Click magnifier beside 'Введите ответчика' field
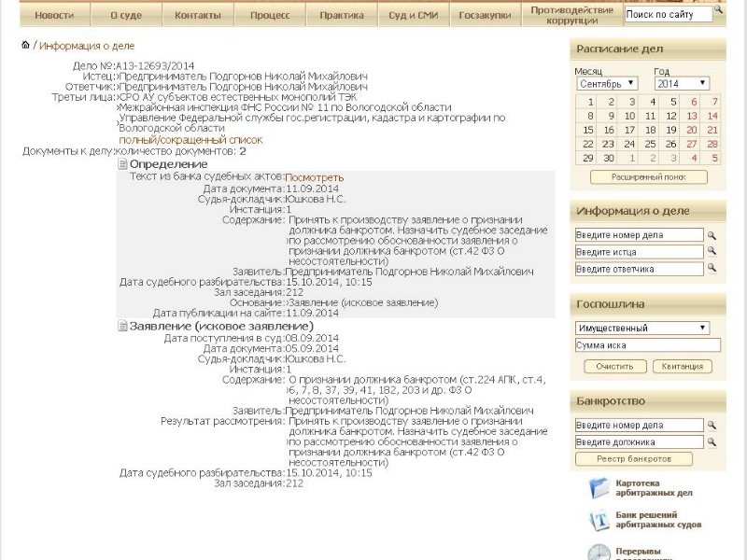This screenshot has width=747, height=560. tap(712, 269)
